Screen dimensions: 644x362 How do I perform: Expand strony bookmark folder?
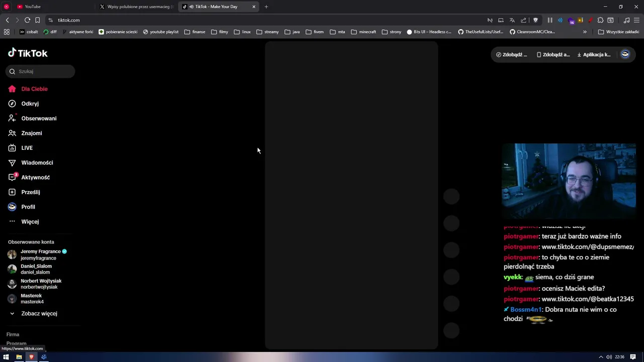tap(391, 32)
